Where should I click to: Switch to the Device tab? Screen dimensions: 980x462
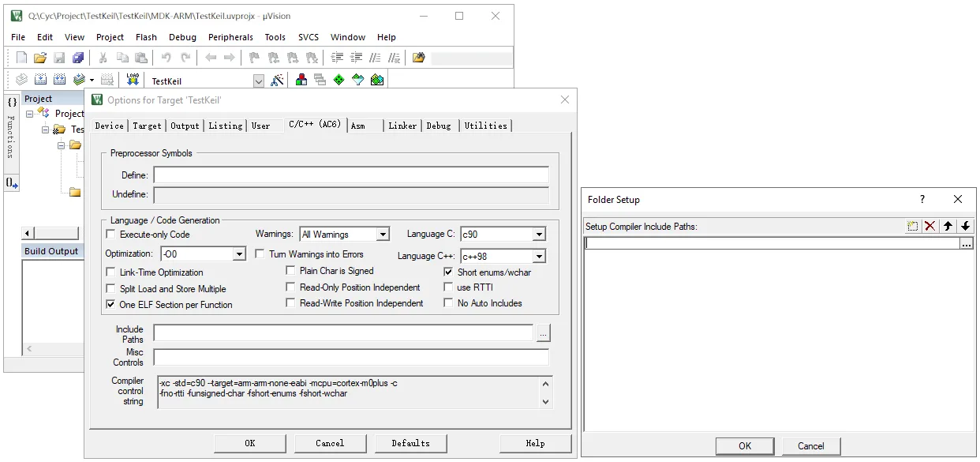click(x=109, y=126)
